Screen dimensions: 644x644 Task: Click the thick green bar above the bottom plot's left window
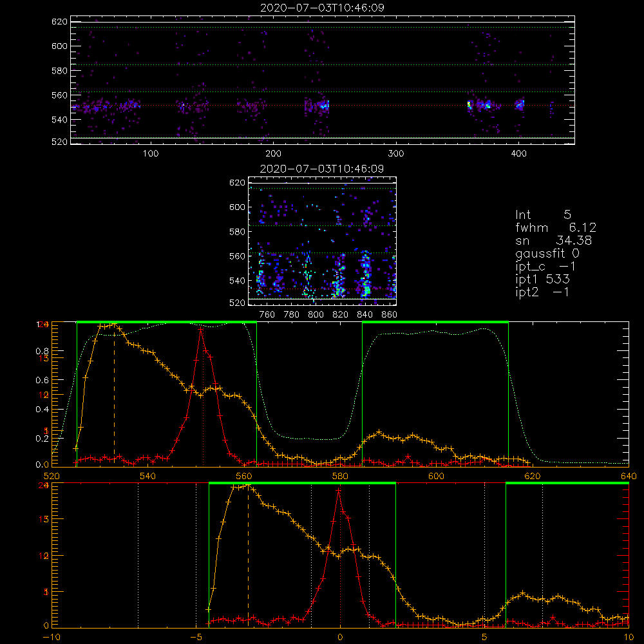tap(302, 483)
